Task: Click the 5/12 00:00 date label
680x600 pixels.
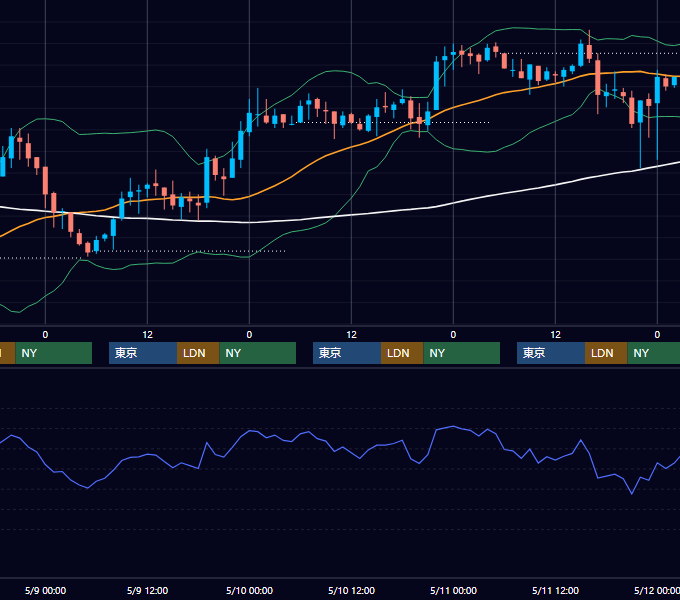Action: tap(657, 590)
